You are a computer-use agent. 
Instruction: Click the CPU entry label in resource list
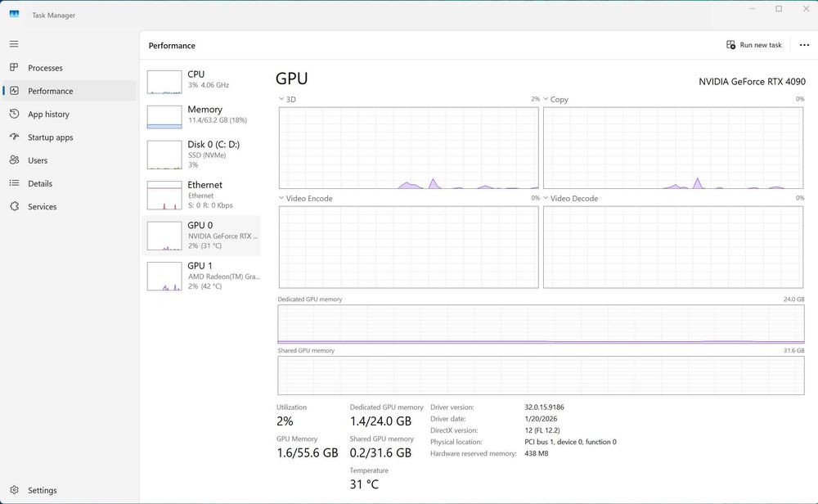point(196,74)
